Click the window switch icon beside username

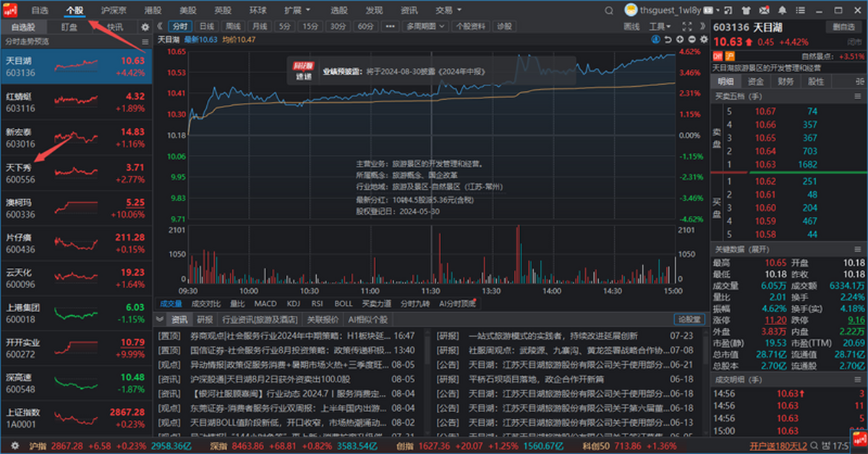pyautogui.click(x=728, y=10)
